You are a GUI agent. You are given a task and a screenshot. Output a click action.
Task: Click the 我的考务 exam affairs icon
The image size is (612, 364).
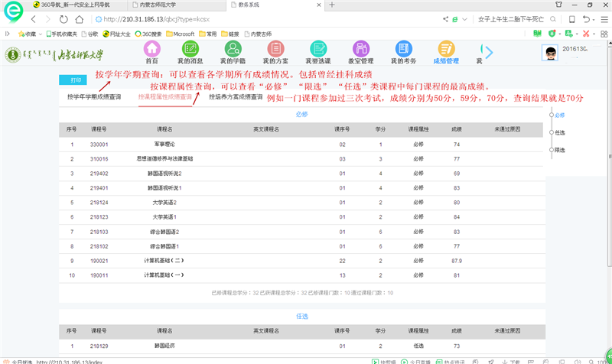click(402, 50)
